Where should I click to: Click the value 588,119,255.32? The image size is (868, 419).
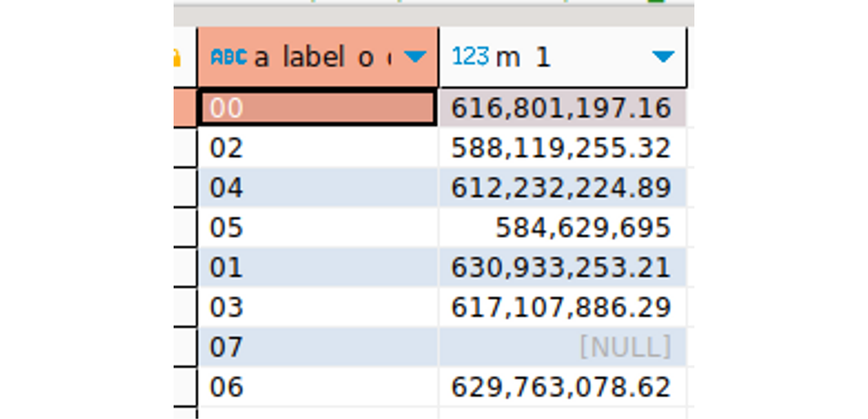click(x=561, y=148)
